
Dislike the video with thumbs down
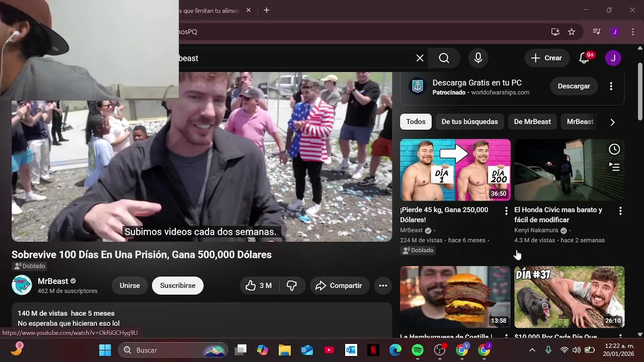[x=292, y=286]
